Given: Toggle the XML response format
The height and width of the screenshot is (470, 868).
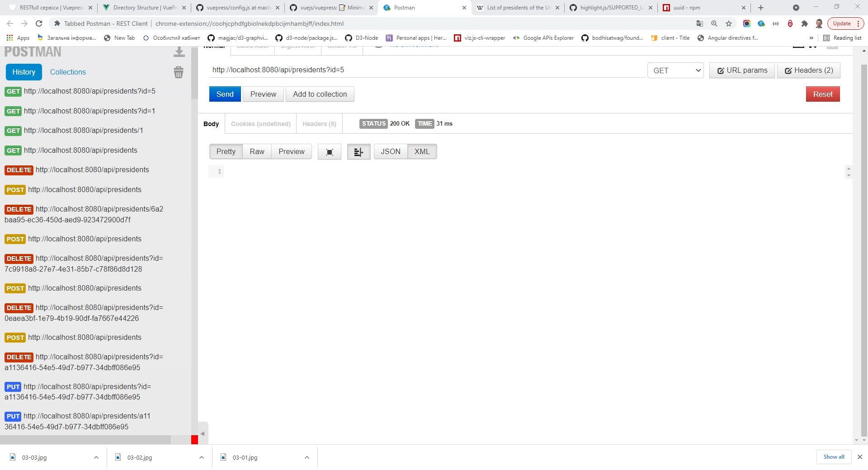Looking at the screenshot, I should [x=422, y=152].
